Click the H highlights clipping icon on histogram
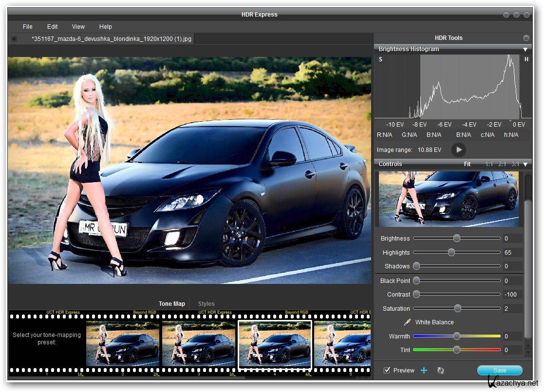544x392 pixels. click(x=526, y=59)
